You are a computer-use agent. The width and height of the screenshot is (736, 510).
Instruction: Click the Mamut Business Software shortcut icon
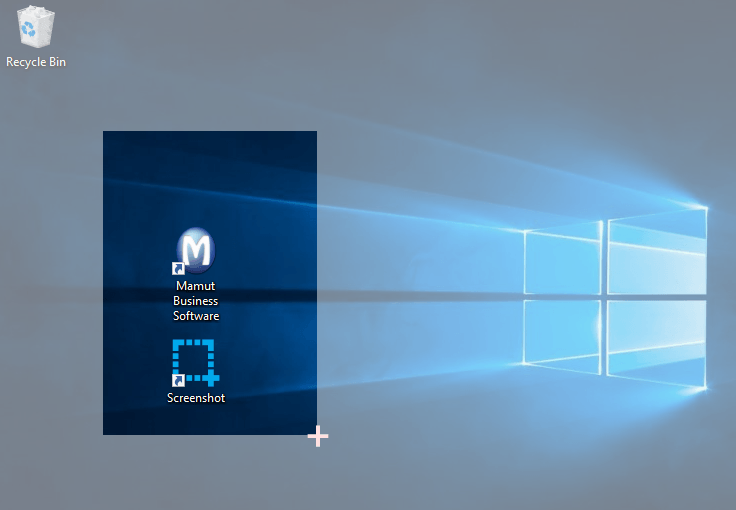pos(195,251)
